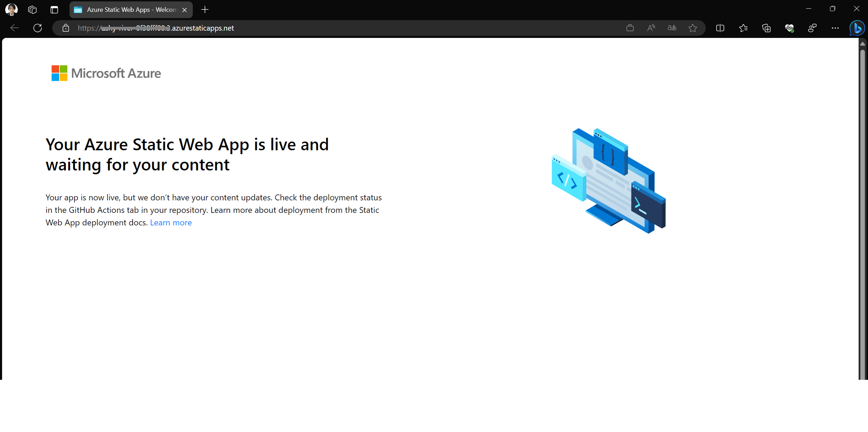Open Browser essentials heart icon
868x432 pixels.
pyautogui.click(x=789, y=28)
